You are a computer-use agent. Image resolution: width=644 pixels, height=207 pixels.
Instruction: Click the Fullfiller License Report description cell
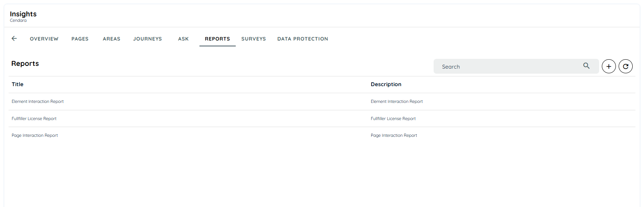[393, 119]
